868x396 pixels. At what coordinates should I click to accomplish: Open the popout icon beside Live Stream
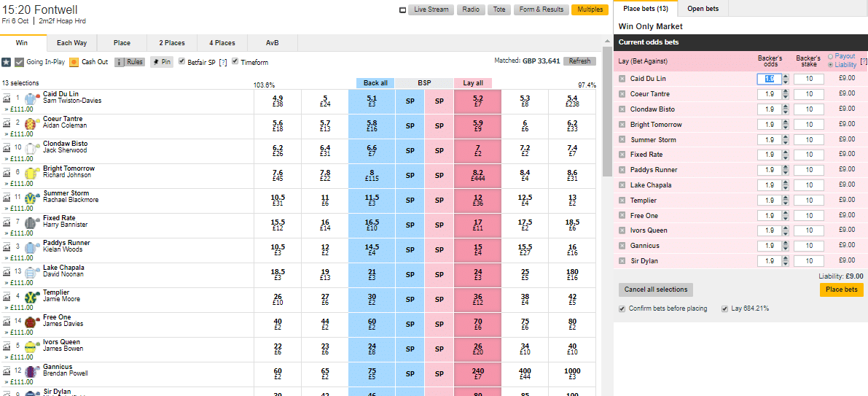pyautogui.click(x=402, y=10)
